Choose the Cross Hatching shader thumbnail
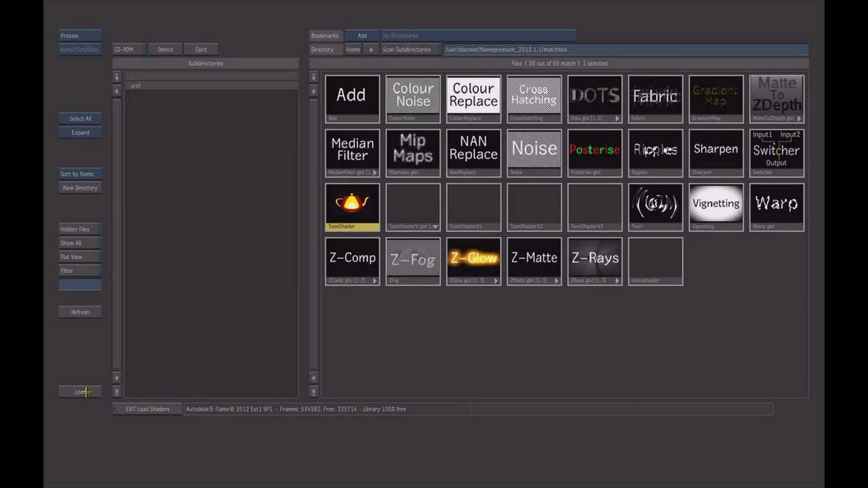This screenshot has width=868, height=488. click(534, 99)
